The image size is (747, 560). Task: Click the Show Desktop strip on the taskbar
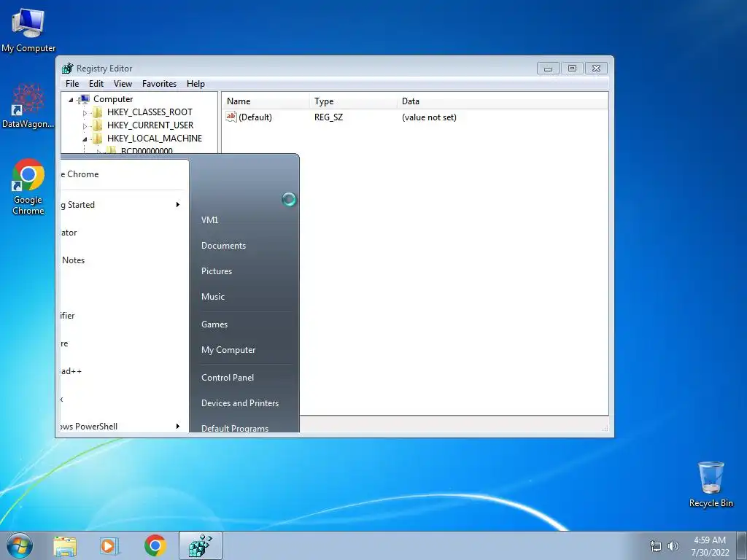tap(743, 545)
